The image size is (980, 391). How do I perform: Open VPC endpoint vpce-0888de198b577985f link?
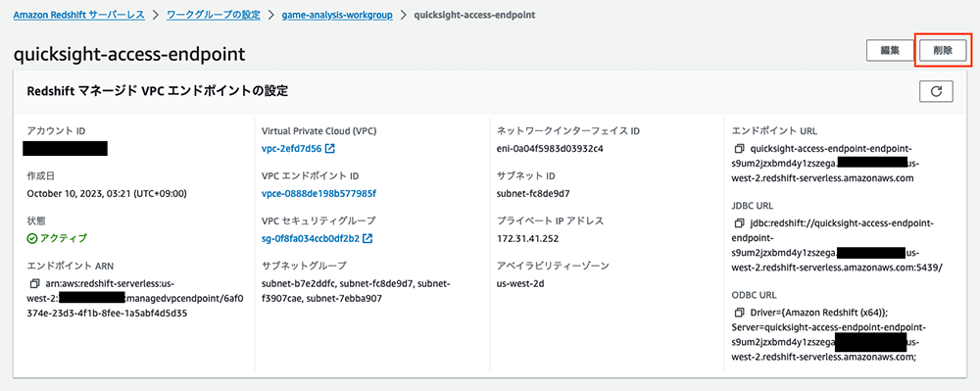[318, 194]
